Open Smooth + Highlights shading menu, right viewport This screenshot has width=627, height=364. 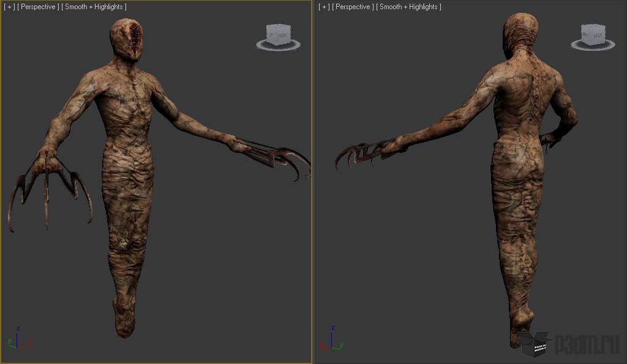(x=408, y=7)
